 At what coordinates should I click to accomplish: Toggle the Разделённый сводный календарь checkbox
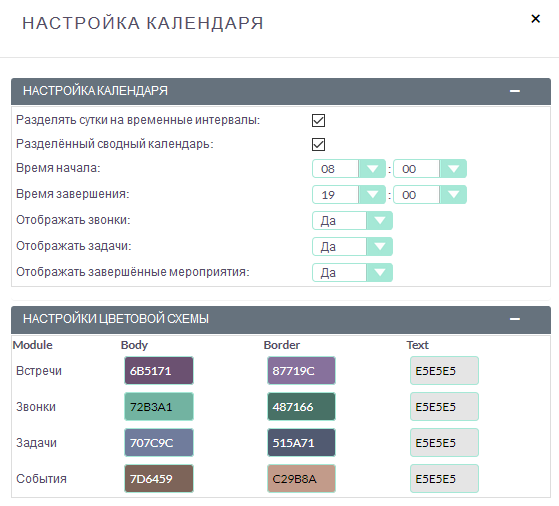tap(318, 144)
